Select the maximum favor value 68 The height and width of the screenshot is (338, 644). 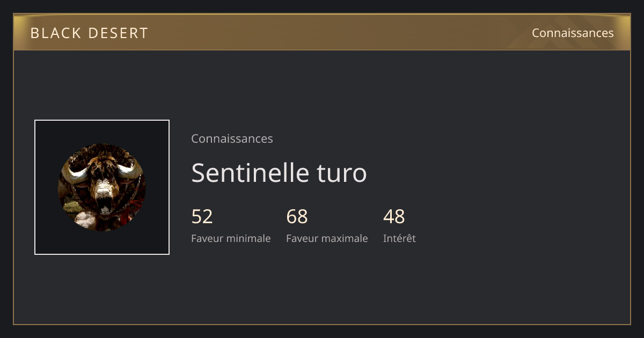(297, 217)
